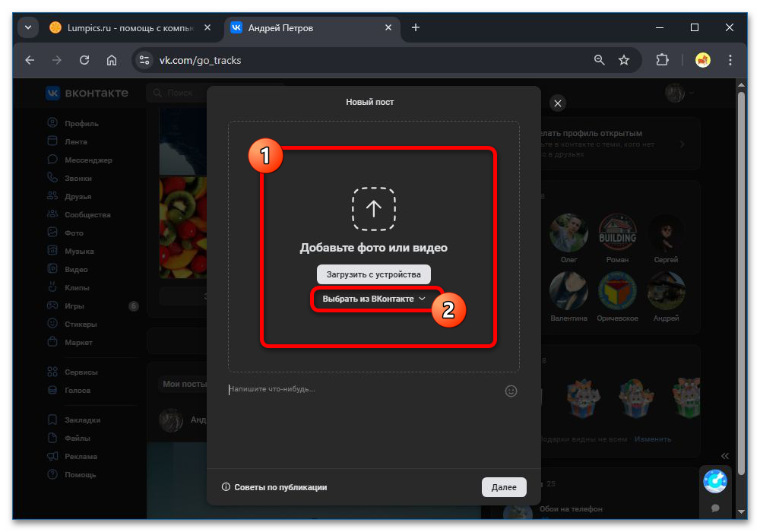
Task: Reload the page
Action: pos(84,60)
